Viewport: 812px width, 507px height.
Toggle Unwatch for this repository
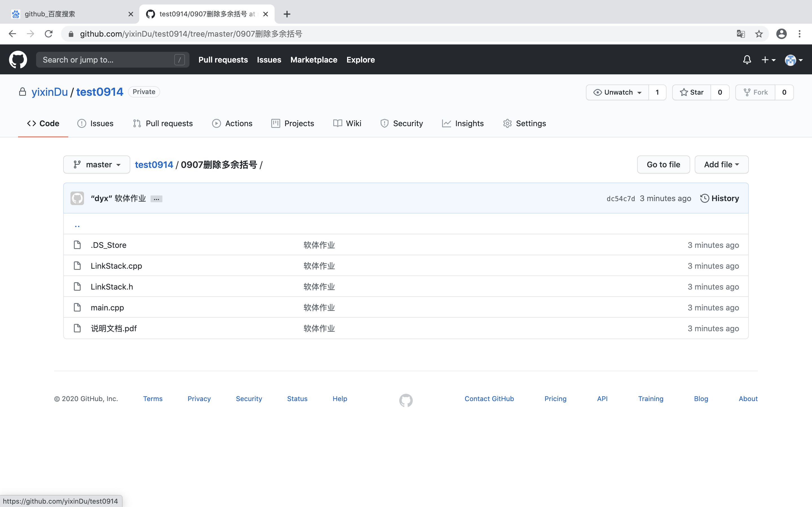(617, 92)
